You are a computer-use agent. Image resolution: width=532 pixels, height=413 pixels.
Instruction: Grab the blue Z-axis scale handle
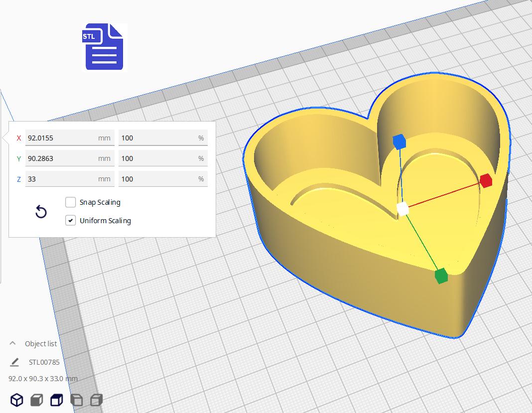tap(400, 141)
